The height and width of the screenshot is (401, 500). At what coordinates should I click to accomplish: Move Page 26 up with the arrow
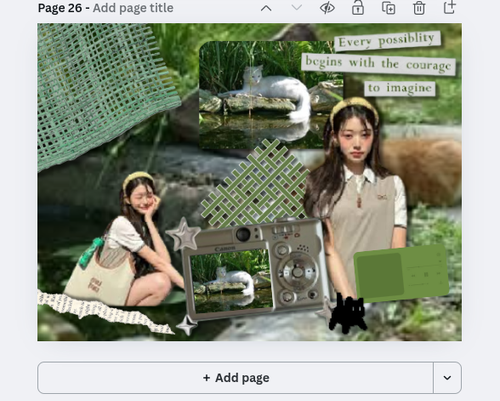click(x=266, y=8)
